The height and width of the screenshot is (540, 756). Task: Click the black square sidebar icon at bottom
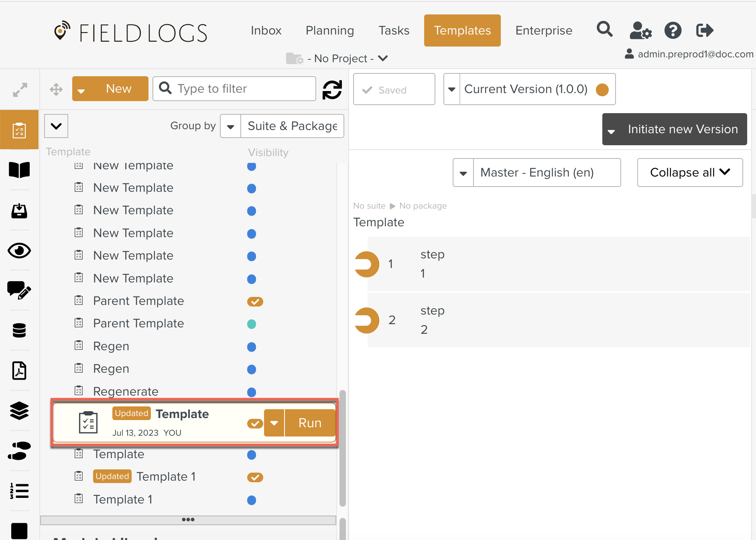[19, 531]
